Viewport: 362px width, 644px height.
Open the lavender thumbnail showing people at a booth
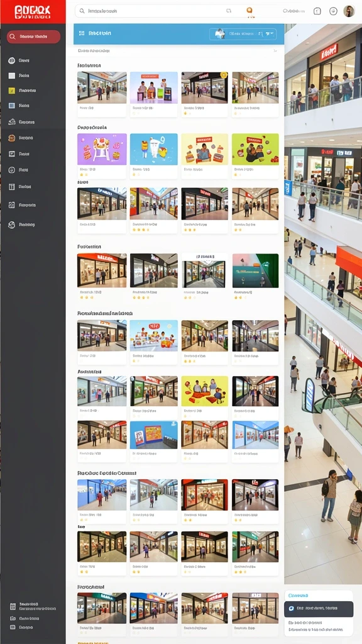coord(154,87)
